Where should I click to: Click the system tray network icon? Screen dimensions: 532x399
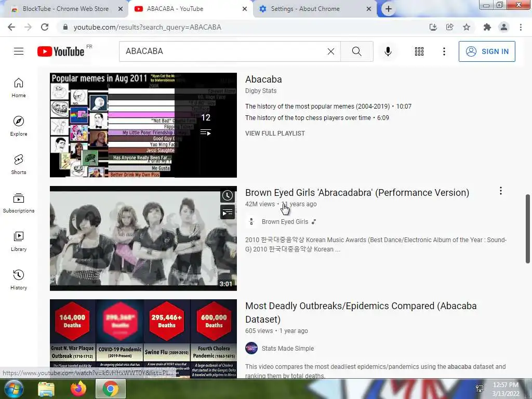480,389
